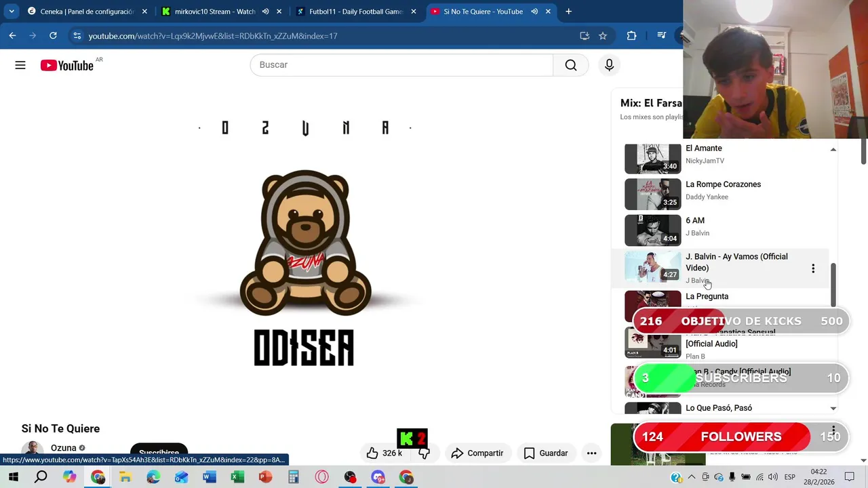Open Windows taskbar search

point(41,477)
